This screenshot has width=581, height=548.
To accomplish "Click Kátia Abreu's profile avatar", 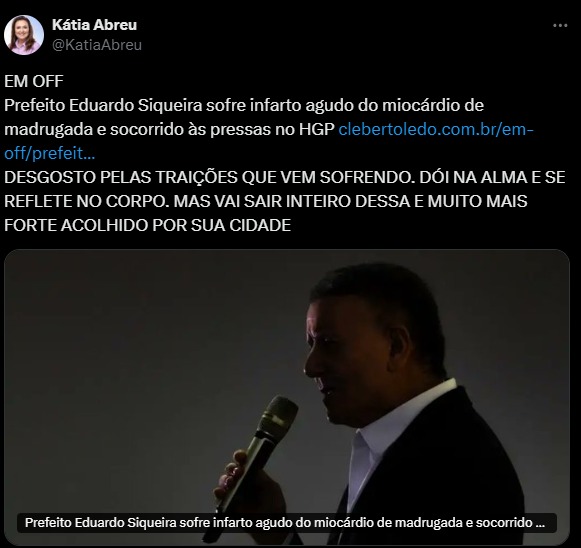I will pyautogui.click(x=24, y=35).
